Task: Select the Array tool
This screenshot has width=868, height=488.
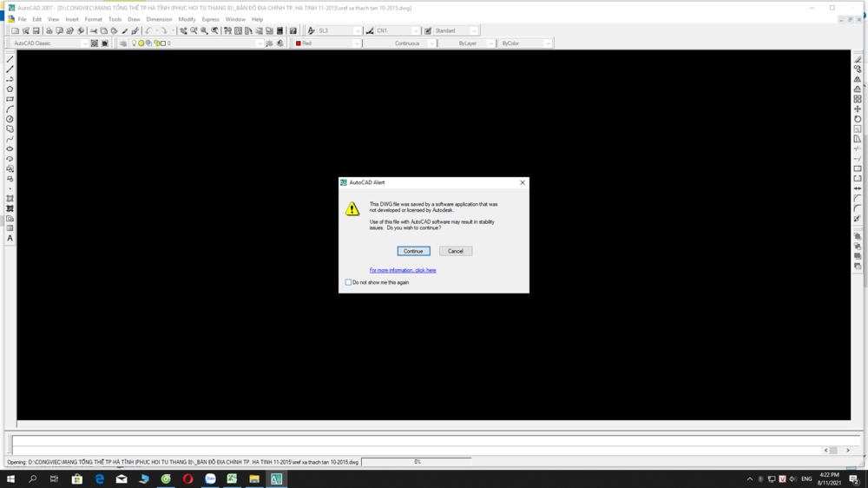Action: click(858, 99)
